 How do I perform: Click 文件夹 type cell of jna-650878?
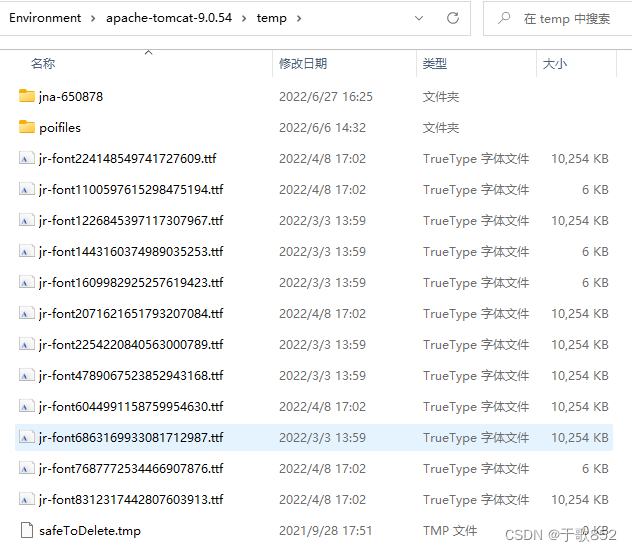[441, 97]
